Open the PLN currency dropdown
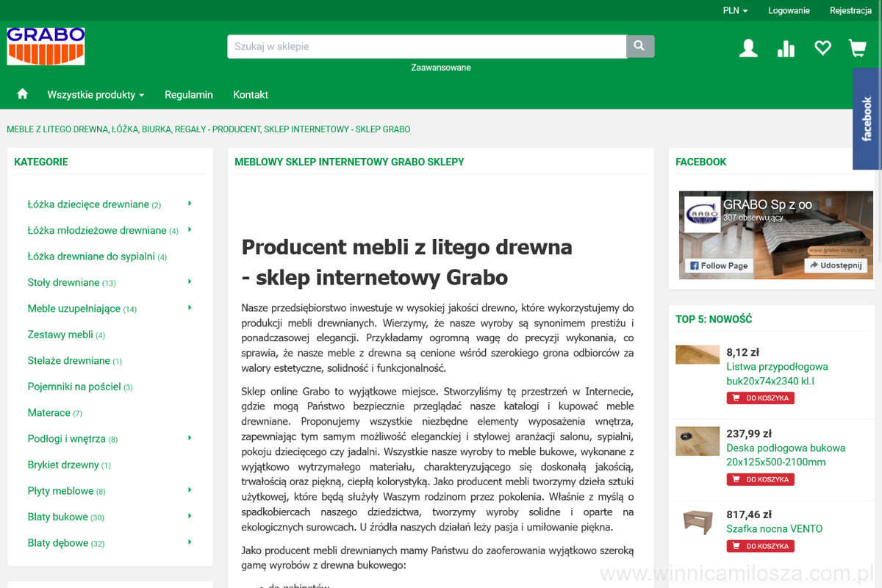The width and height of the screenshot is (882, 588). pyautogui.click(x=735, y=10)
